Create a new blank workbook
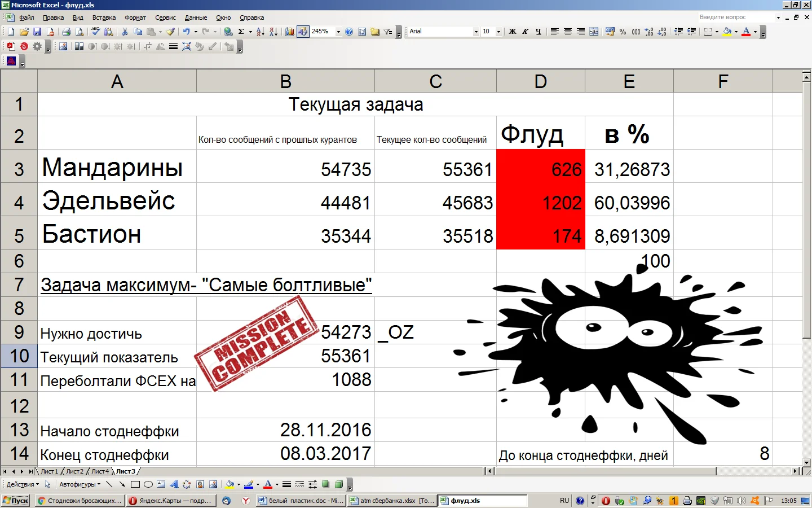Image resolution: width=812 pixels, height=508 pixels. click(x=11, y=32)
